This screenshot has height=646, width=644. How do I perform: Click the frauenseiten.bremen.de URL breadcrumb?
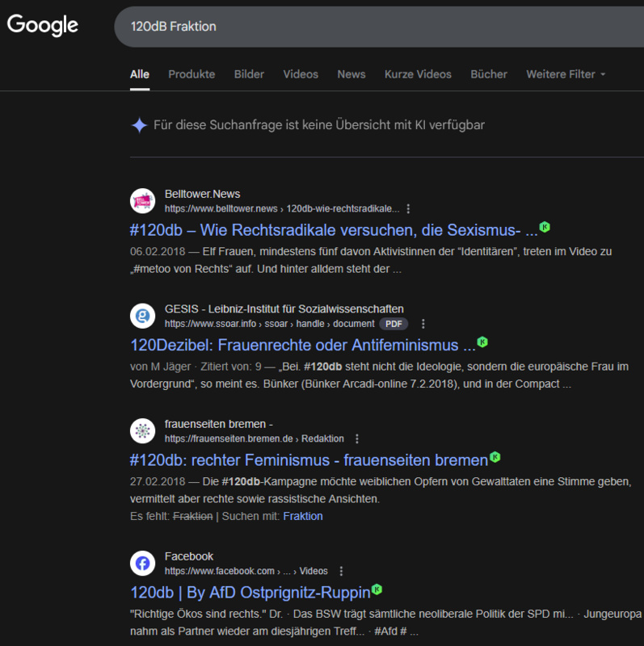coord(255,438)
